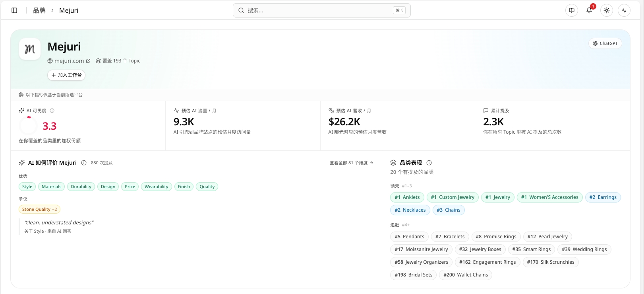Click the $26.2K estimated revenue value
The height and width of the screenshot is (294, 644).
[x=344, y=122]
